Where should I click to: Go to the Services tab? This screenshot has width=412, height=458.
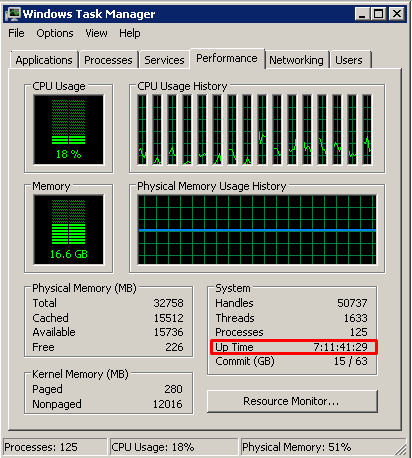point(164,60)
